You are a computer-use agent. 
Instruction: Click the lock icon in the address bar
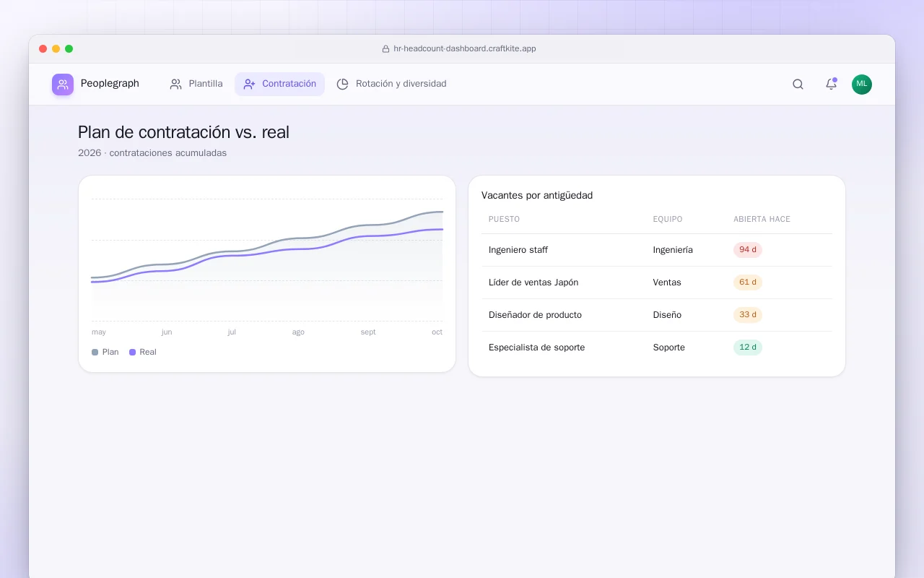[x=385, y=49]
